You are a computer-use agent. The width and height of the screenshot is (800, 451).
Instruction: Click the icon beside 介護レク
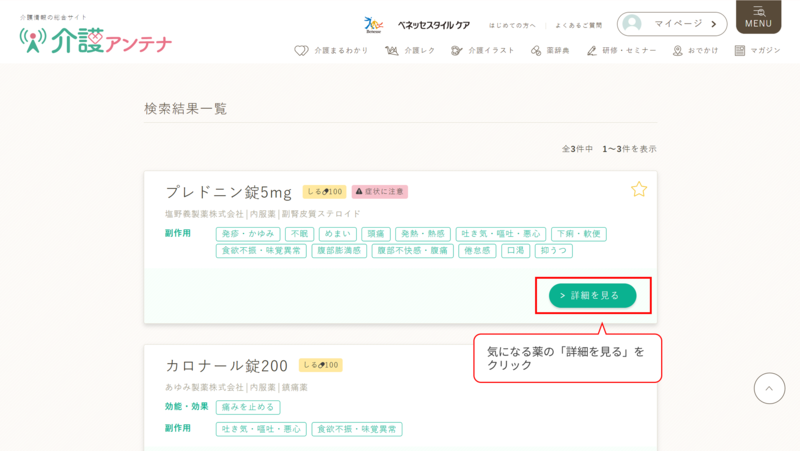click(392, 51)
